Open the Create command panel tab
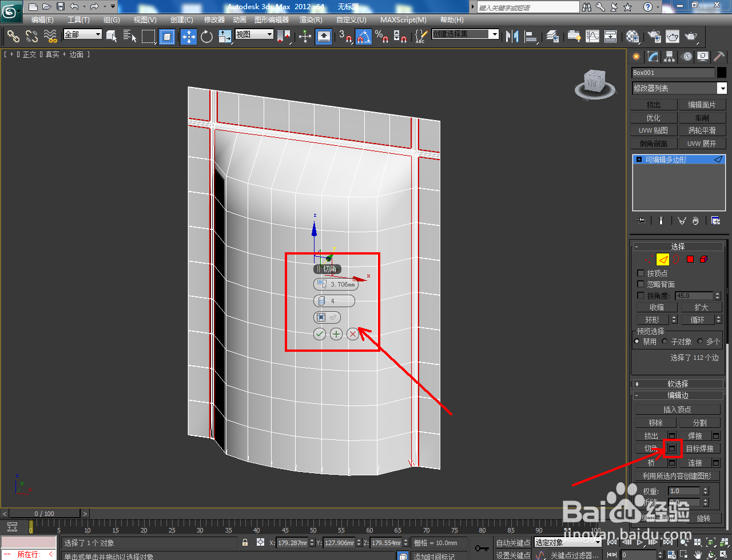This screenshot has height=560, width=732. click(x=636, y=57)
